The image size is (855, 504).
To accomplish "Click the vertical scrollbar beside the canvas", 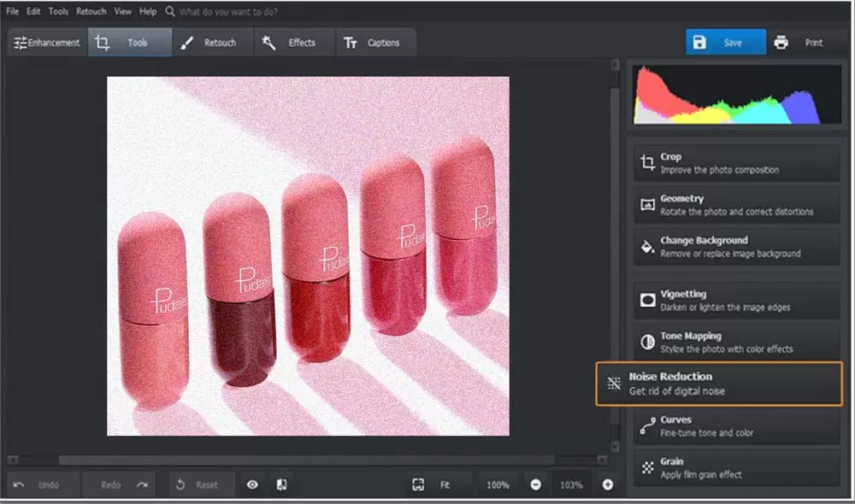I will click(615, 256).
